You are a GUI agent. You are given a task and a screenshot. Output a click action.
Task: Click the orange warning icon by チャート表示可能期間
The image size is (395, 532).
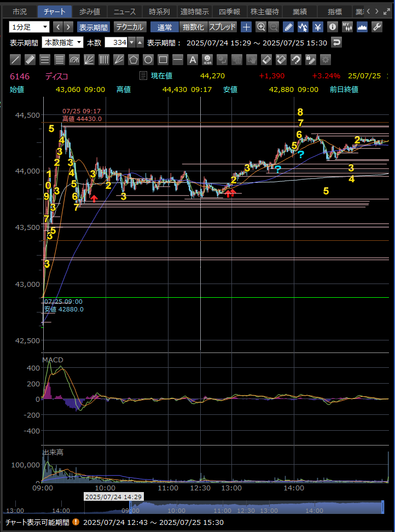coord(75,522)
